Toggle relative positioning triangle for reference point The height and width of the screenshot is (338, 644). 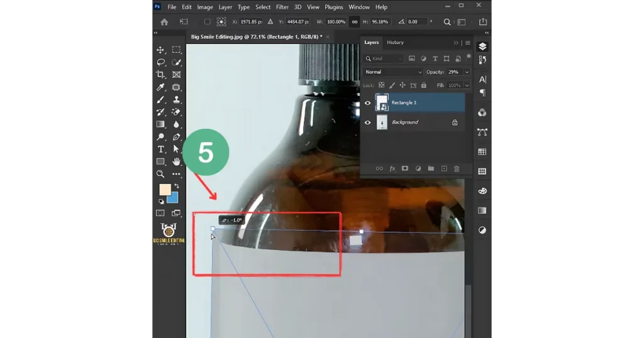tap(270, 22)
